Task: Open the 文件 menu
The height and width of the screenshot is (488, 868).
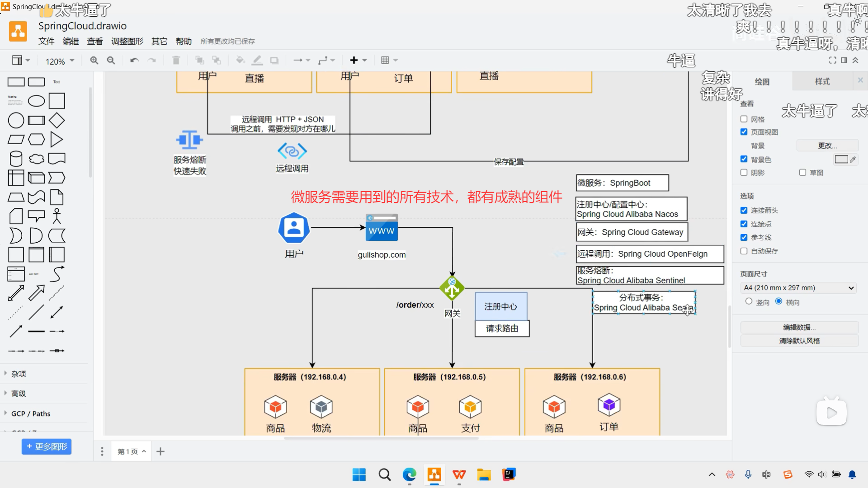Action: (x=47, y=41)
